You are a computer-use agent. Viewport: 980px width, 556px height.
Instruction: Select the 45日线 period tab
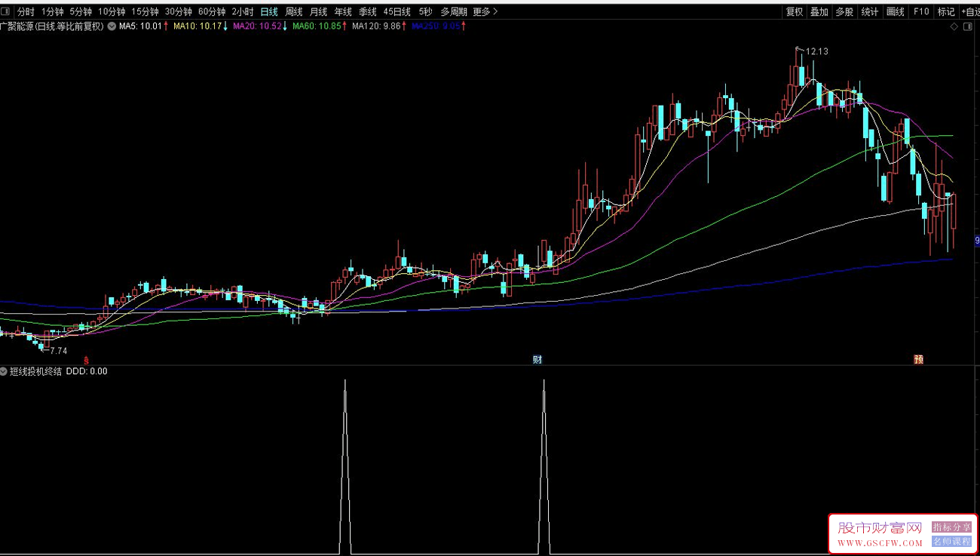click(x=397, y=12)
